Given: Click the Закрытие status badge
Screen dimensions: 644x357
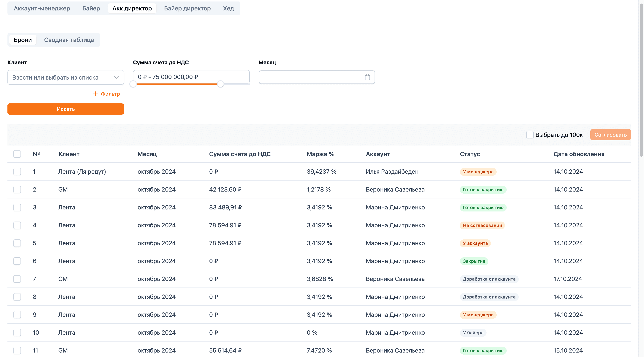Looking at the screenshot, I should 474,261.
